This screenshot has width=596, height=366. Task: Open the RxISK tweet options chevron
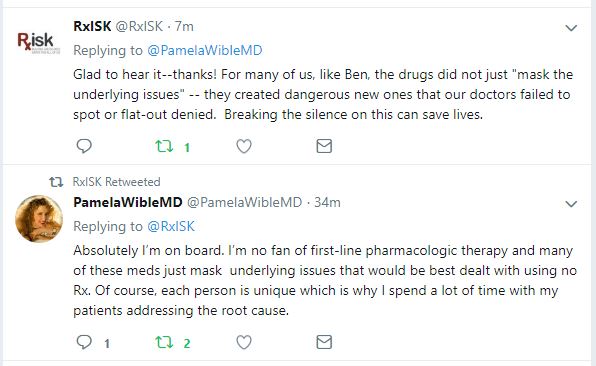(x=571, y=28)
